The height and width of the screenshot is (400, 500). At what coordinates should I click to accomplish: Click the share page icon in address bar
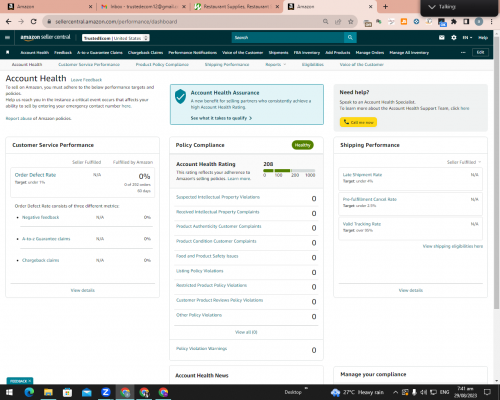tap(338, 21)
